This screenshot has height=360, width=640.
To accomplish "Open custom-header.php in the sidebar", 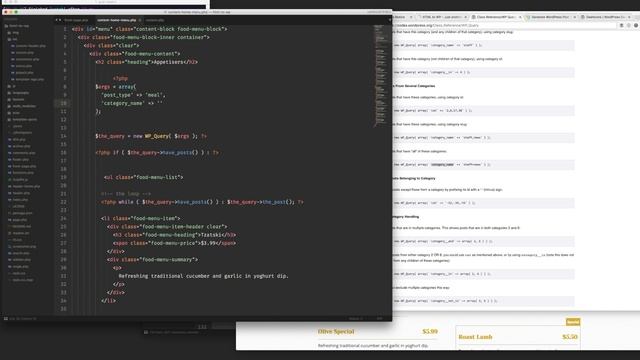I will click(x=29, y=46).
